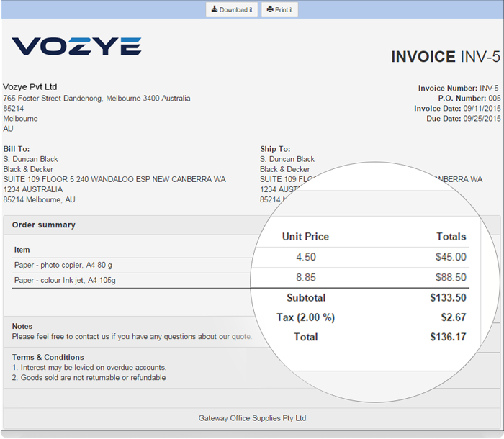Select 85214 Melbourne, AU under Bill To
This screenshot has width=504, height=439.
click(39, 199)
